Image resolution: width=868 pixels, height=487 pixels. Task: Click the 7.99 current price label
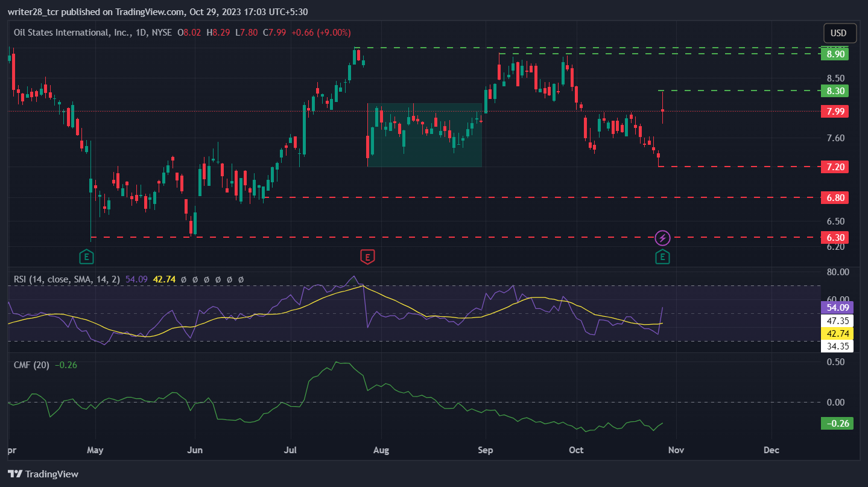click(835, 111)
